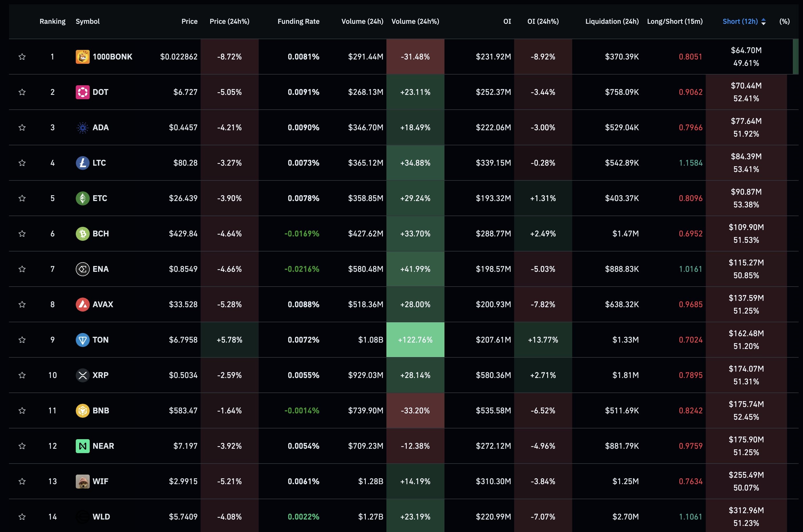Click the 1000BONK coin icon
The width and height of the screenshot is (803, 532).
82,57
